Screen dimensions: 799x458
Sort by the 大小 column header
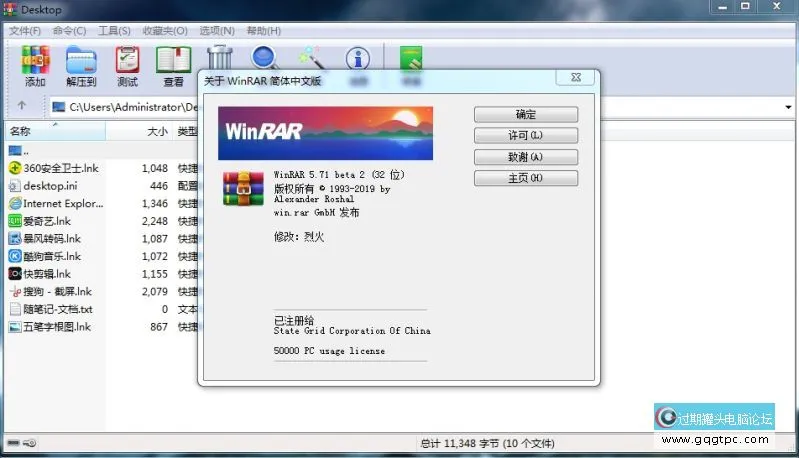(139, 131)
